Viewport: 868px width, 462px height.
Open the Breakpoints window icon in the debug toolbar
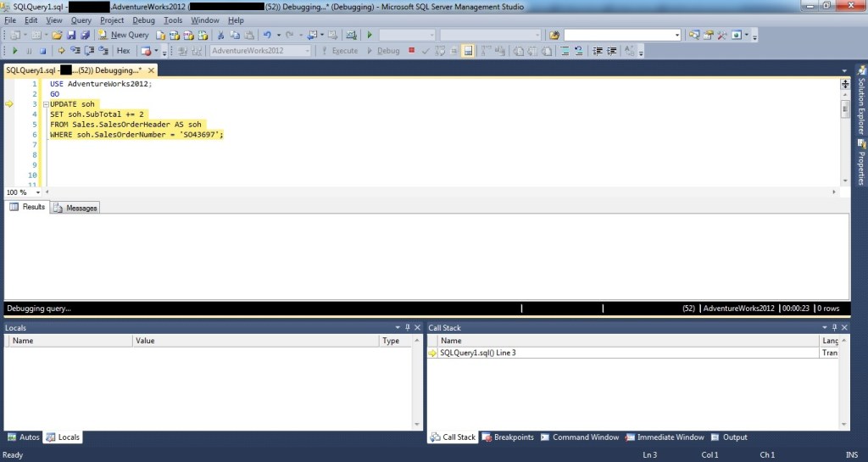tap(146, 51)
